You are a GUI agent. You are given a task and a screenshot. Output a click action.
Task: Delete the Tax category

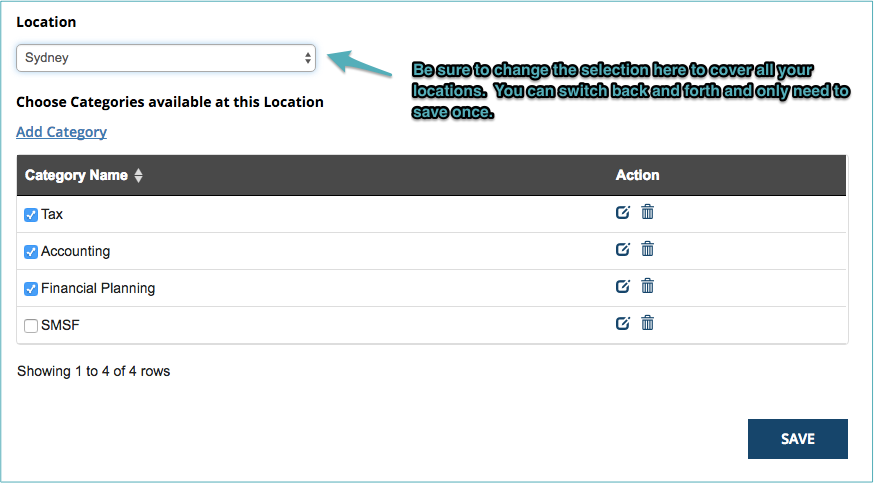[x=647, y=212]
